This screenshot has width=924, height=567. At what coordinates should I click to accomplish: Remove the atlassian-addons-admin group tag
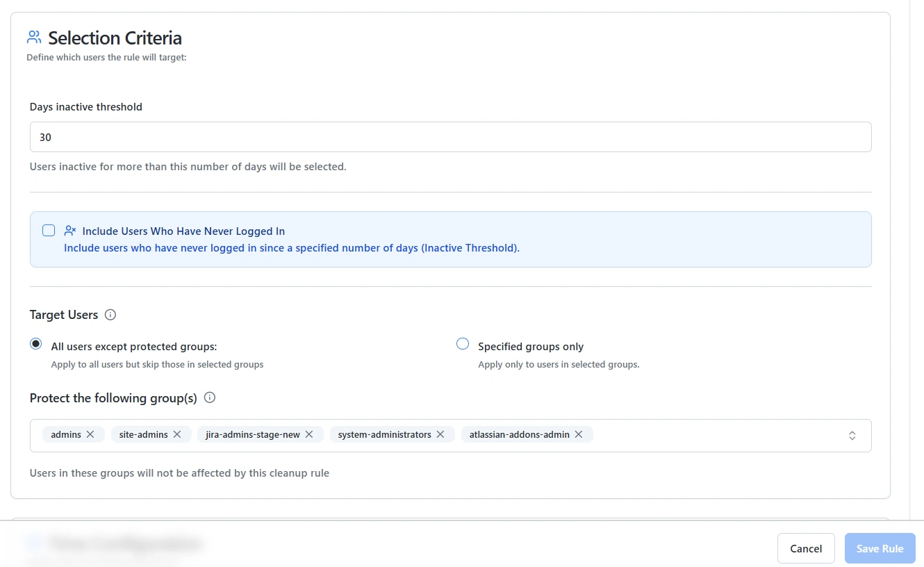579,434
